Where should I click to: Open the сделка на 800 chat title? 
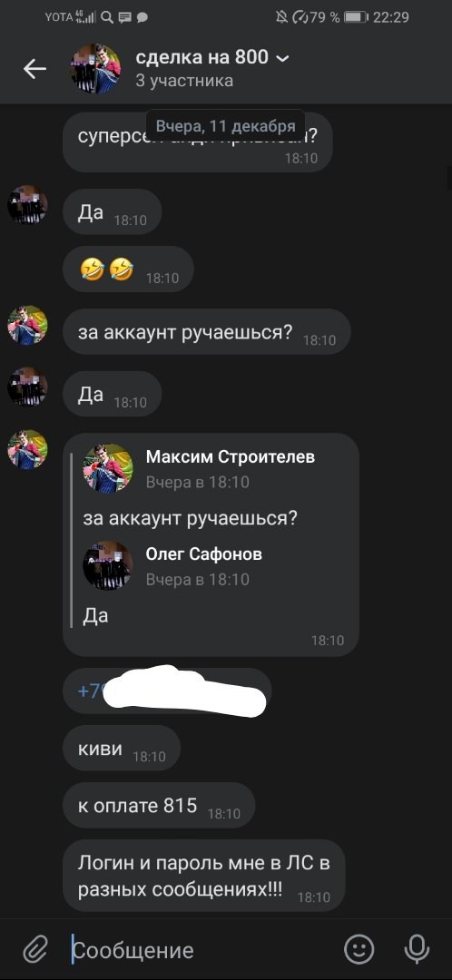tap(201, 57)
